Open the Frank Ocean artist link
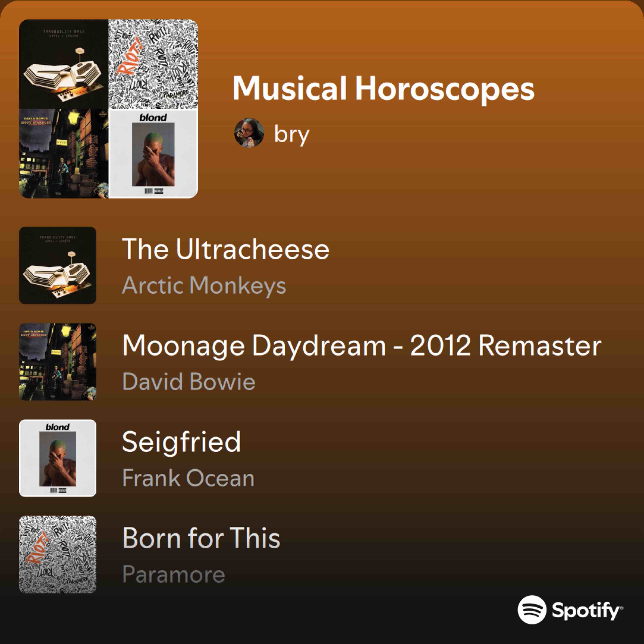 (188, 478)
